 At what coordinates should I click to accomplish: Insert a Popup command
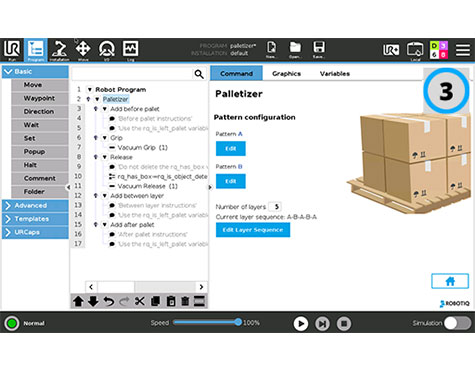click(x=40, y=152)
